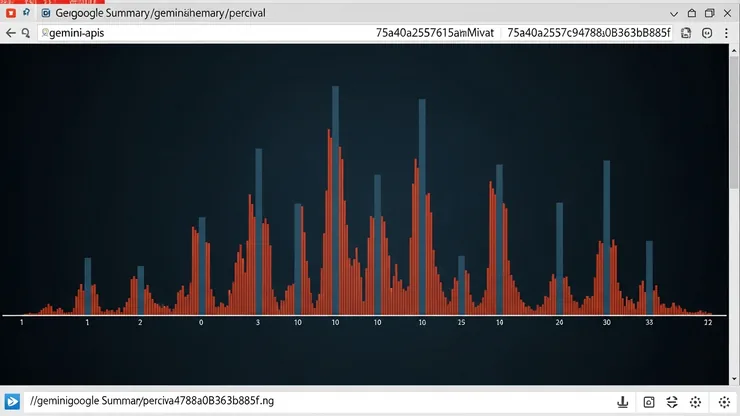Click the gemini-apis address field

pyautogui.click(x=200, y=33)
